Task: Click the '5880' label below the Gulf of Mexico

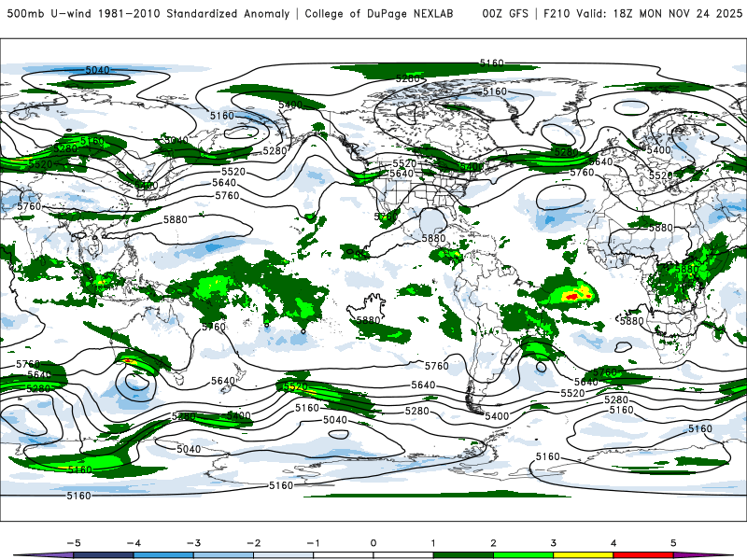Action: coord(433,238)
